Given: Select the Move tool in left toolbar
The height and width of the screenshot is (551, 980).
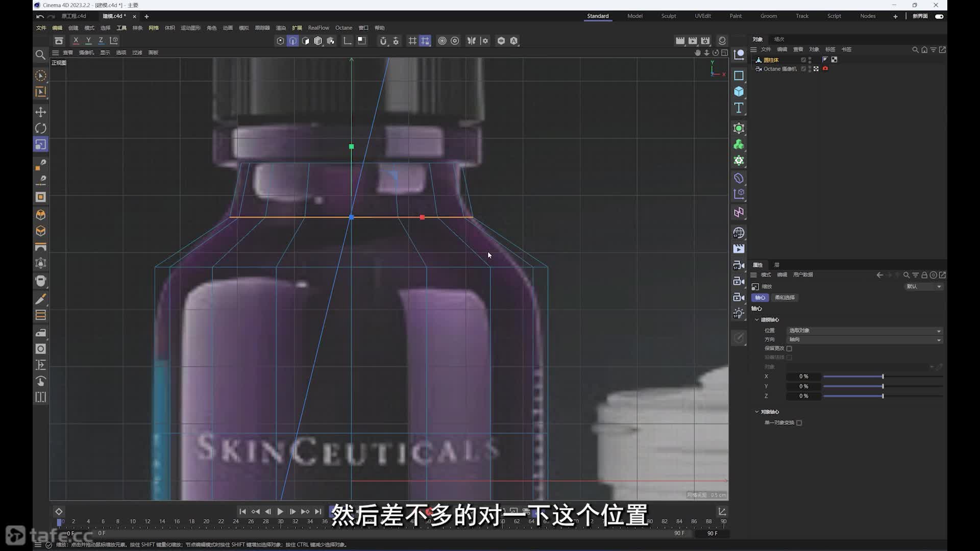Looking at the screenshot, I should (x=41, y=112).
